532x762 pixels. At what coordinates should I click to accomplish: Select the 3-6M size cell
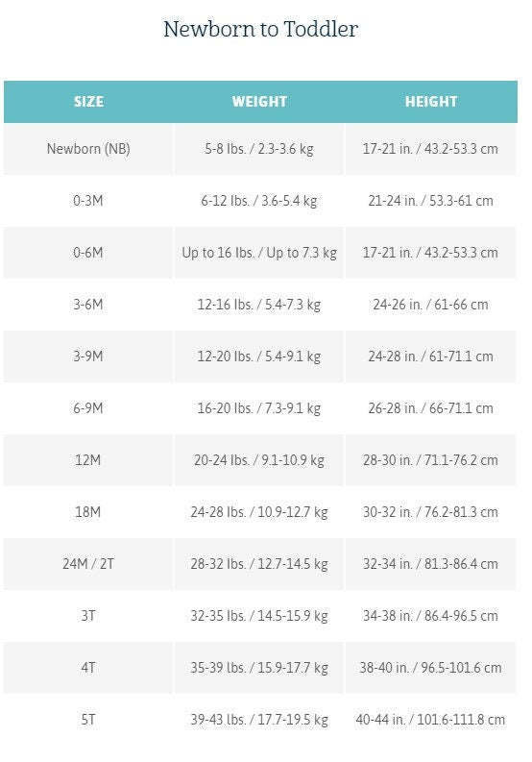[88, 305]
